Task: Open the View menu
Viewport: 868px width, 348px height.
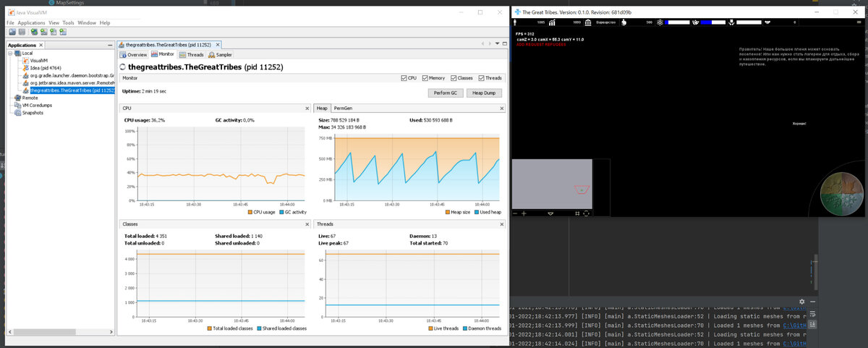Action: pos(54,22)
